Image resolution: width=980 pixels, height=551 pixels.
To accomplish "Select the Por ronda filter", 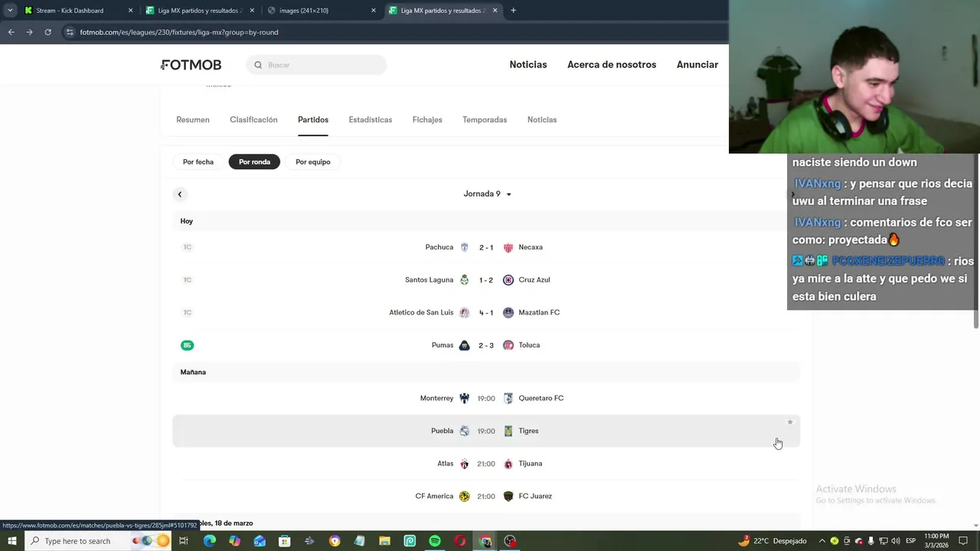I will [254, 161].
